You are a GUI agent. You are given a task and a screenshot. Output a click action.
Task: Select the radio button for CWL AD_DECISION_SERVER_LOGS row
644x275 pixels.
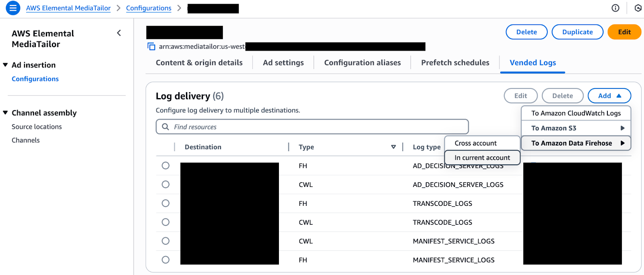pyautogui.click(x=165, y=185)
